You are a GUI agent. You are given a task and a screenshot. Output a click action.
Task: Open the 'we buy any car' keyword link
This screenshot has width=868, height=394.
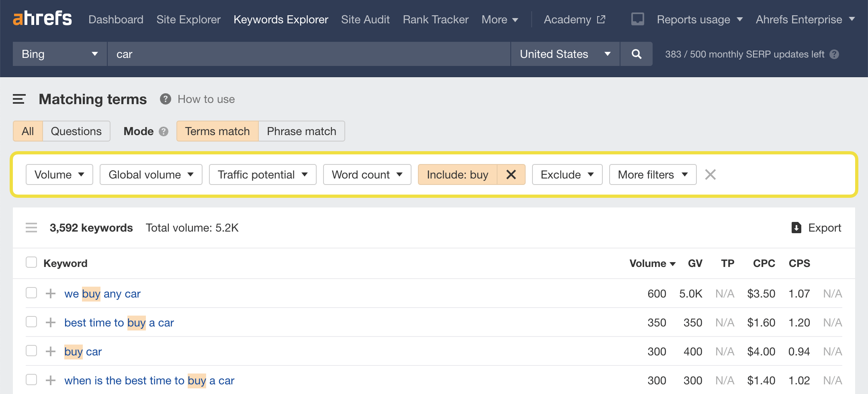(102, 294)
